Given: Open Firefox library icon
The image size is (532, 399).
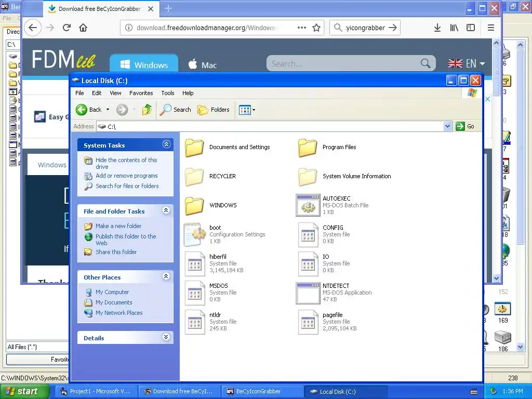Looking at the screenshot, I should pyautogui.click(x=454, y=28).
